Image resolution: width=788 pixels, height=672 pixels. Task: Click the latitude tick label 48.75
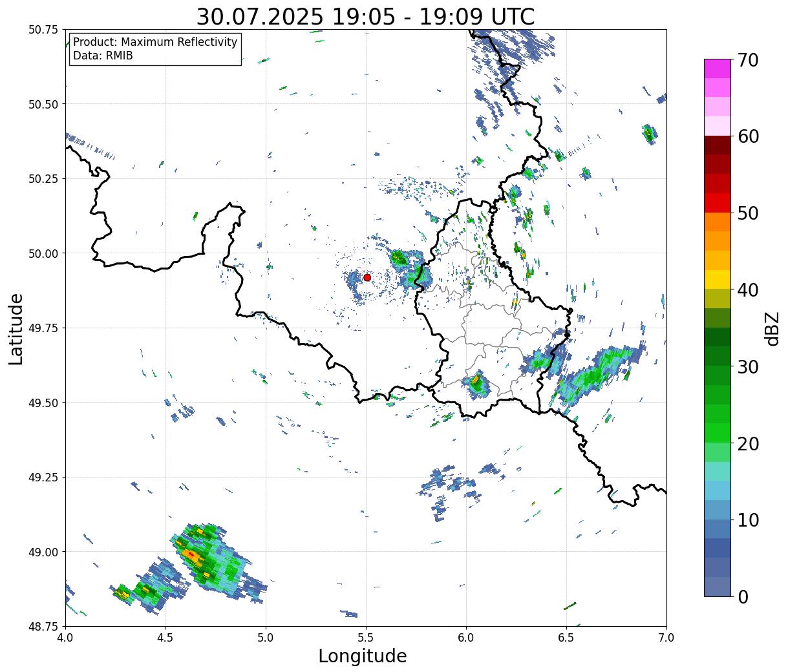(43, 626)
